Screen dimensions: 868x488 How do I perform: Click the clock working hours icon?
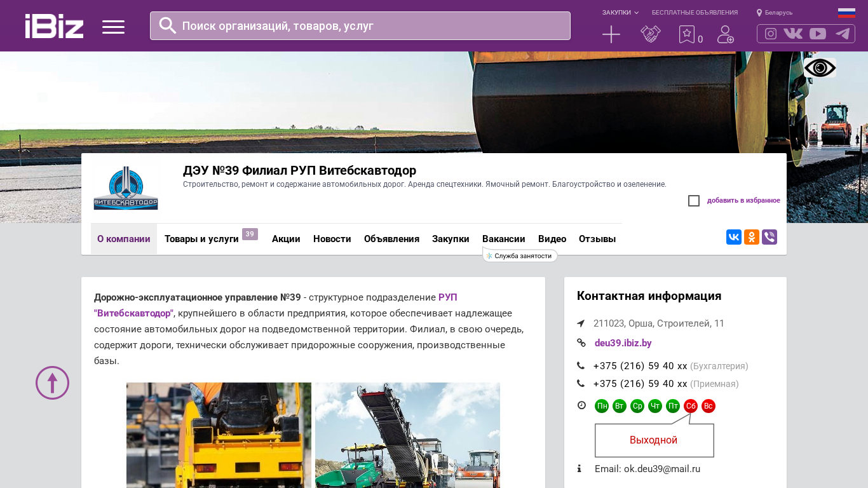coord(581,405)
